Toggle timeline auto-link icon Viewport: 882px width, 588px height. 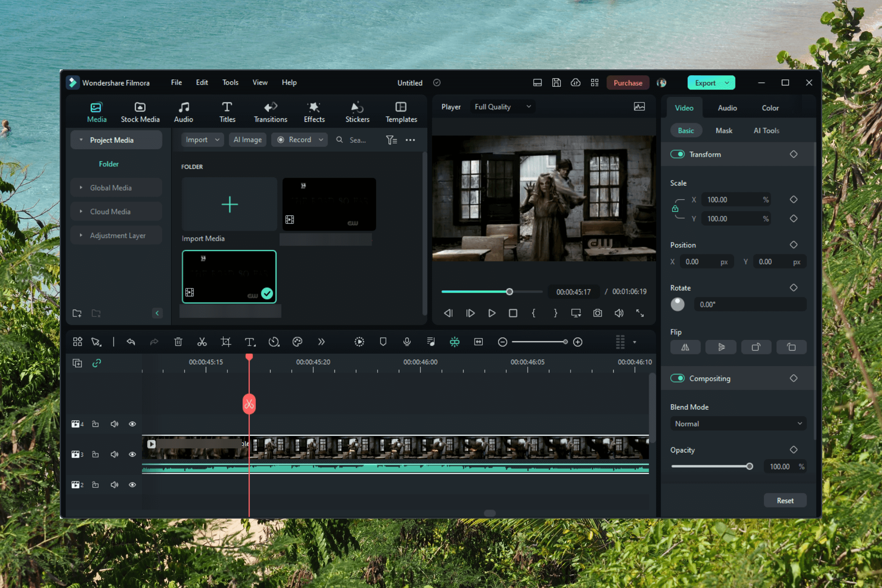point(96,363)
